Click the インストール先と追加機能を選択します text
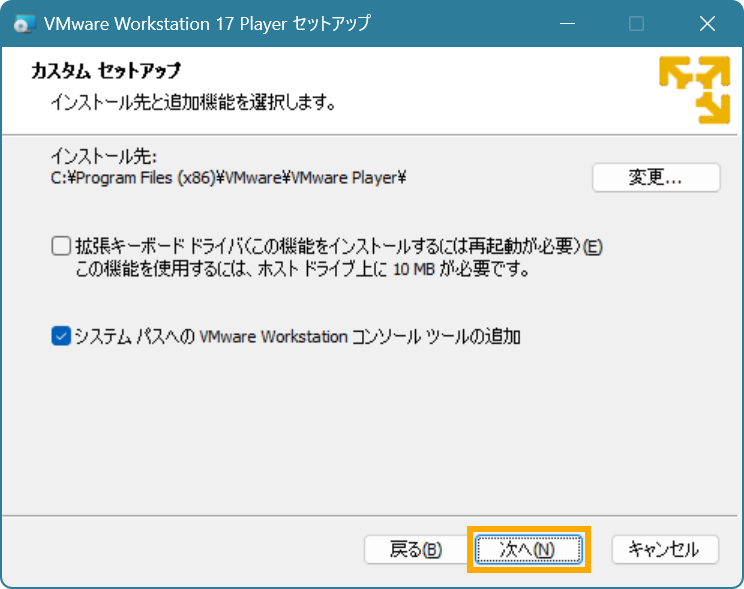This screenshot has width=744, height=589. click(x=194, y=102)
